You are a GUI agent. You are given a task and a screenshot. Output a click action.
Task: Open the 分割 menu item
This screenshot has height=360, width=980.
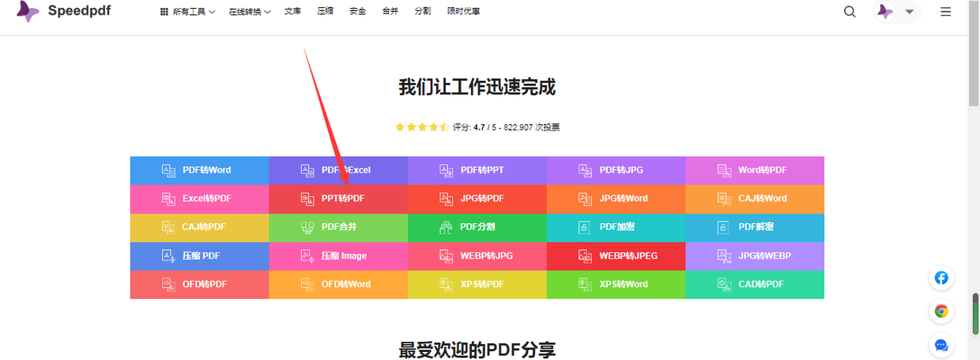[x=423, y=12]
